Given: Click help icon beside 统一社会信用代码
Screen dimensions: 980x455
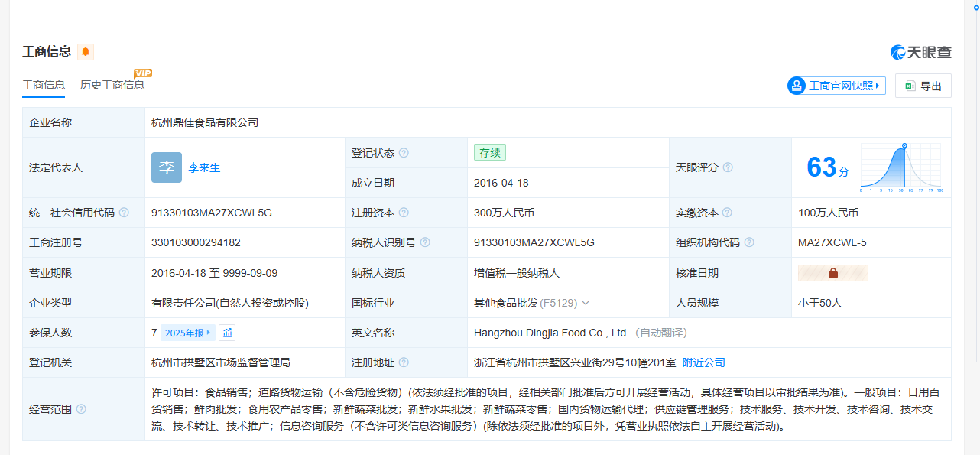Looking at the screenshot, I should click(x=124, y=213).
